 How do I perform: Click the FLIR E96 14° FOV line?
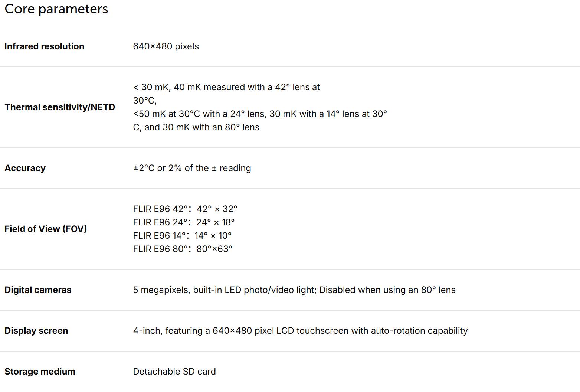[x=182, y=236]
